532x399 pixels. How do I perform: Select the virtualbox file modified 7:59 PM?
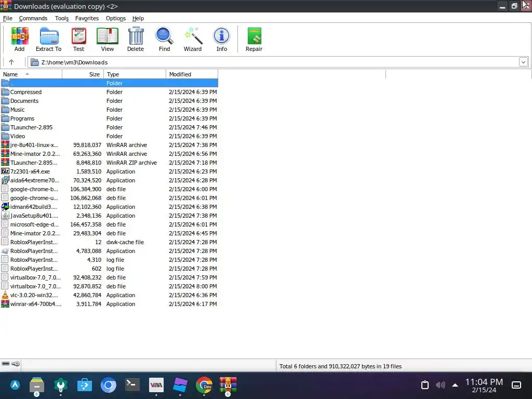[x=109, y=277]
